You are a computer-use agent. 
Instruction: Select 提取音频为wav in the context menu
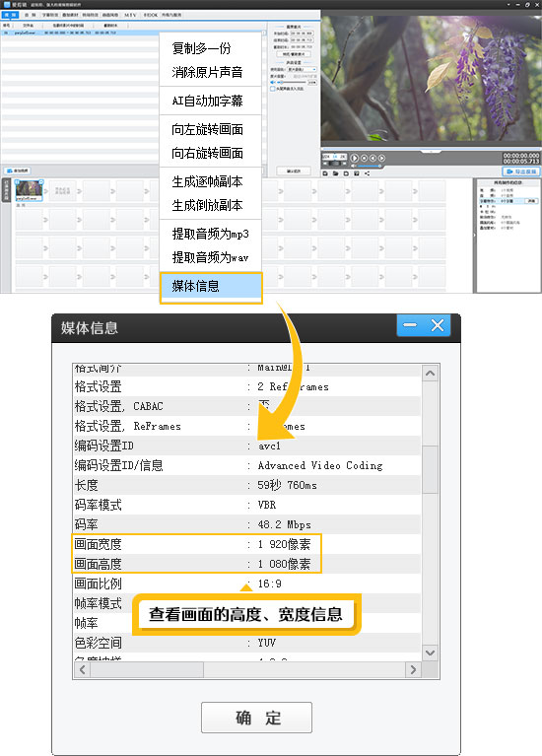210,257
